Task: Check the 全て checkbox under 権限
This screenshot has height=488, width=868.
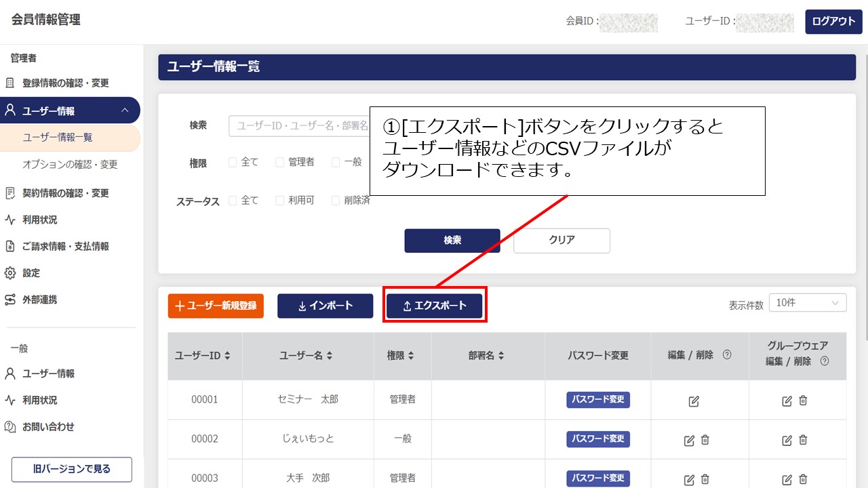Action: coord(233,162)
